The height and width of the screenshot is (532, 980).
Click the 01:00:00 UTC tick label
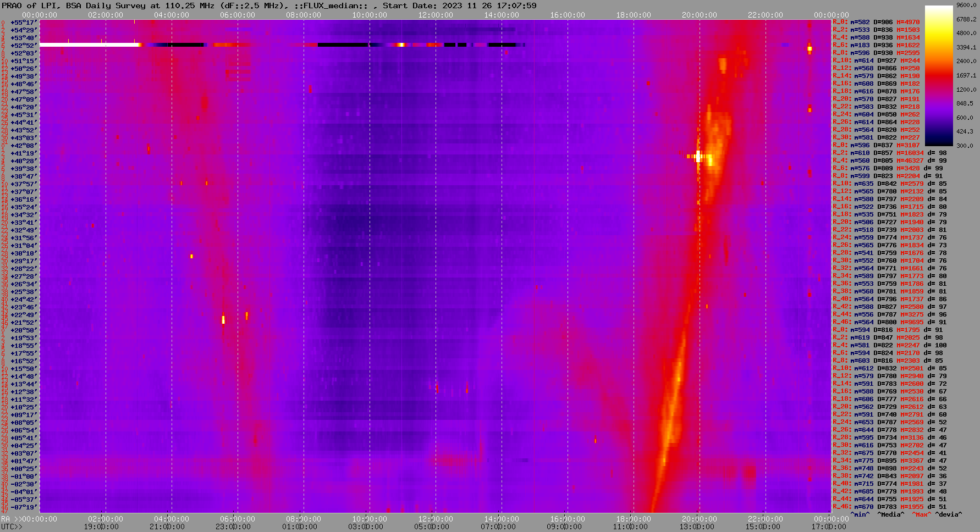coord(300,527)
